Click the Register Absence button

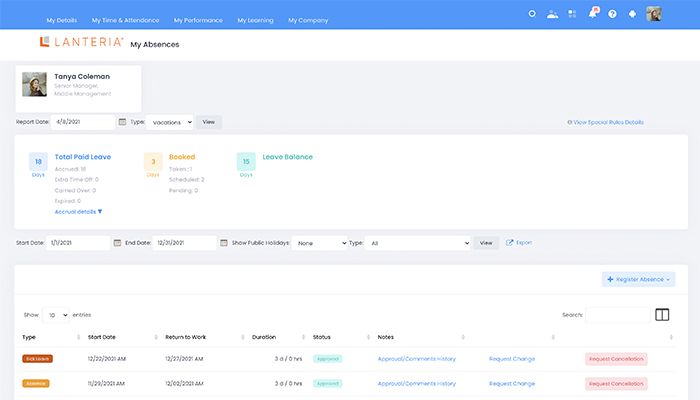(x=640, y=280)
